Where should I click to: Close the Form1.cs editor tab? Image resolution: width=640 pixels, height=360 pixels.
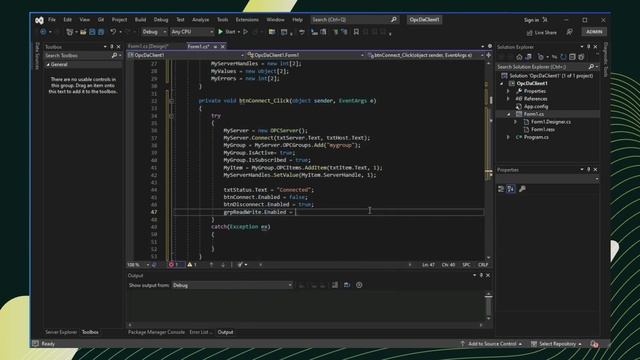[x=223, y=47]
